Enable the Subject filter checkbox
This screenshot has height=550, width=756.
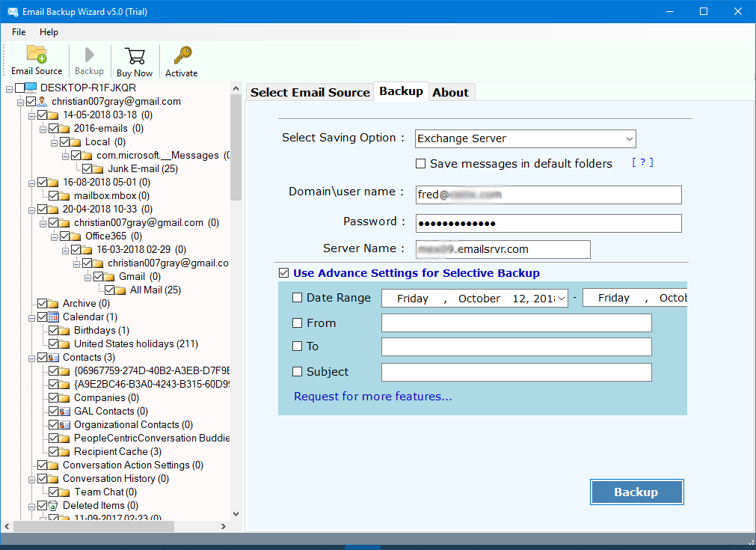pyautogui.click(x=297, y=371)
